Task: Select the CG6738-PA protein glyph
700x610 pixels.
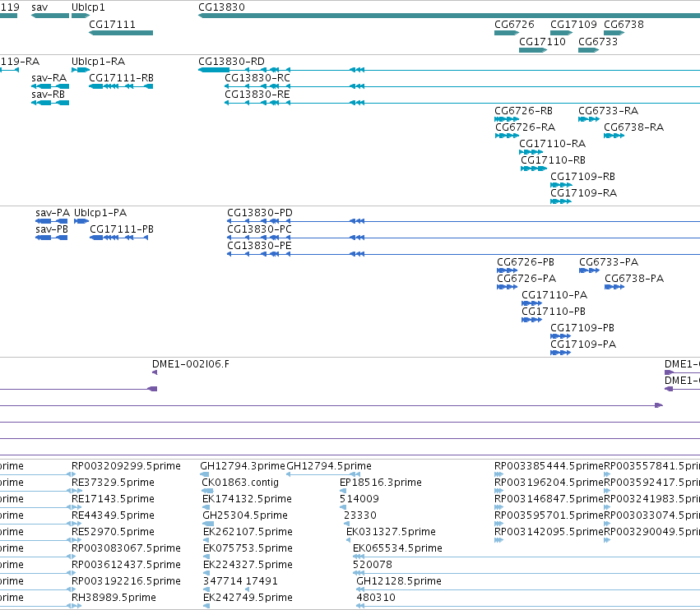Action: coord(614,287)
